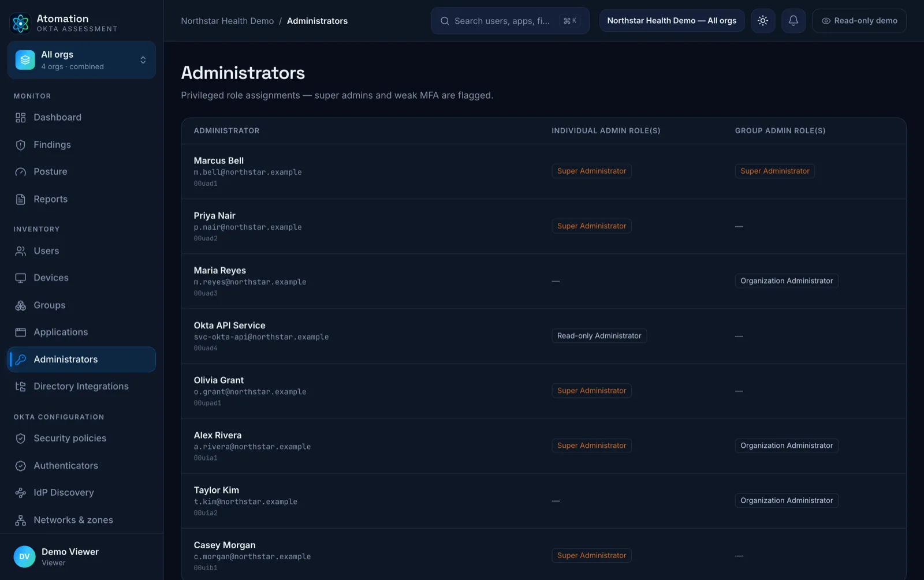Click the svc-okta-api@northstar.example email
924x580 pixels.
tap(261, 337)
